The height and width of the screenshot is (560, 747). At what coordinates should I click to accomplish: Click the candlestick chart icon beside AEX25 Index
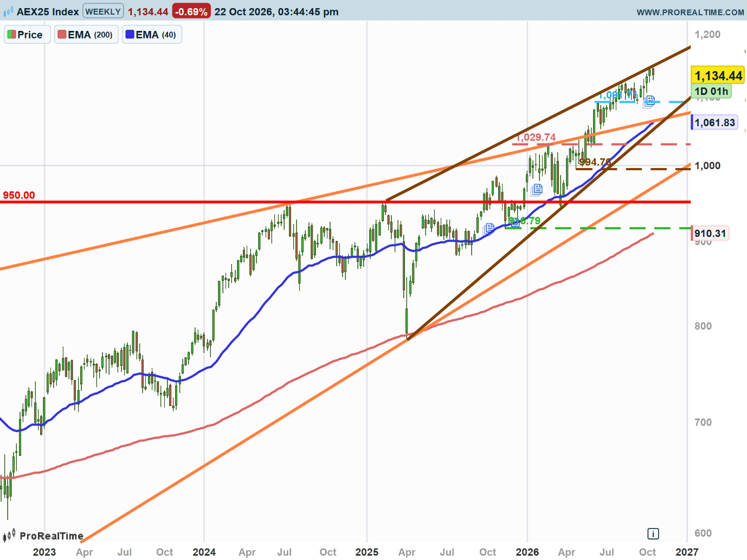[8, 11]
